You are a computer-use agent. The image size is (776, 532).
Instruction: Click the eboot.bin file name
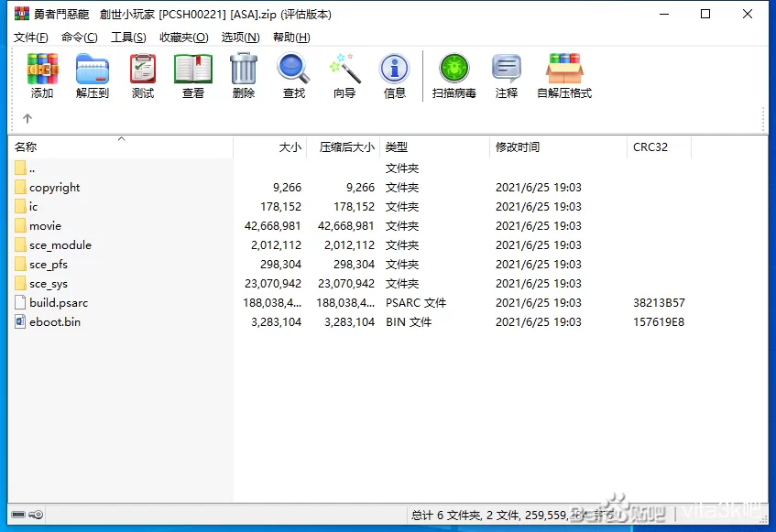tap(55, 322)
